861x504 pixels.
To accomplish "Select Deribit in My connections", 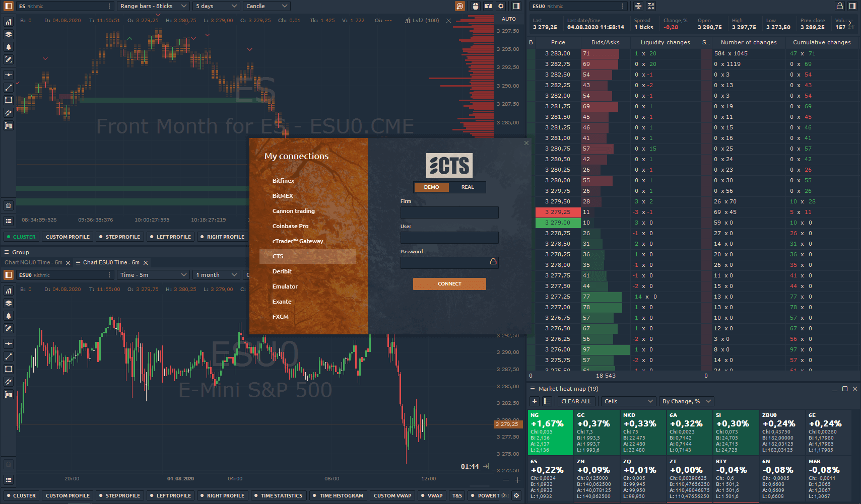I will 307,271.
